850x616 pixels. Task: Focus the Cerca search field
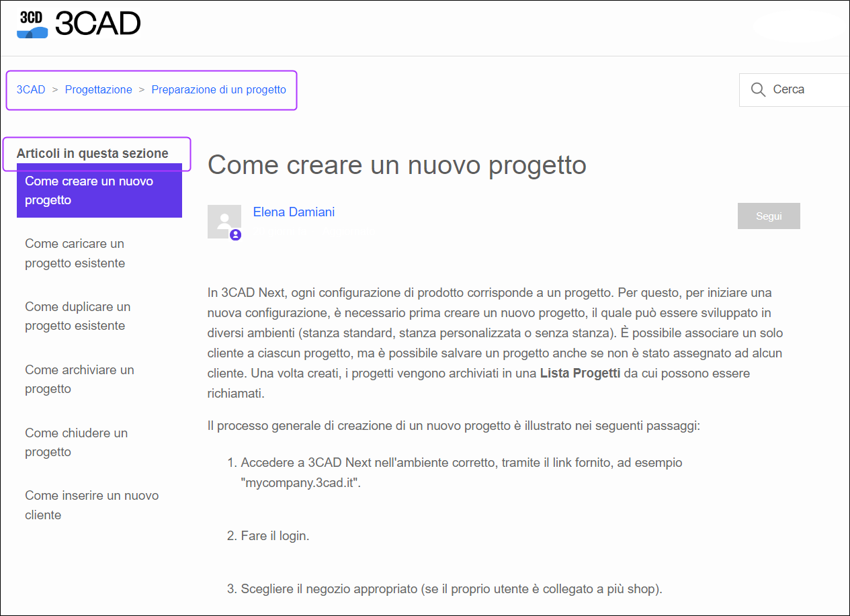click(795, 89)
